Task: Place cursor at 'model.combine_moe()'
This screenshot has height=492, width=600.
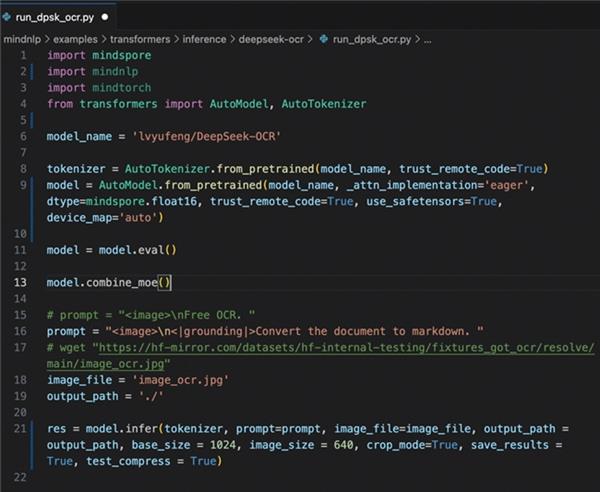Action: click(109, 282)
